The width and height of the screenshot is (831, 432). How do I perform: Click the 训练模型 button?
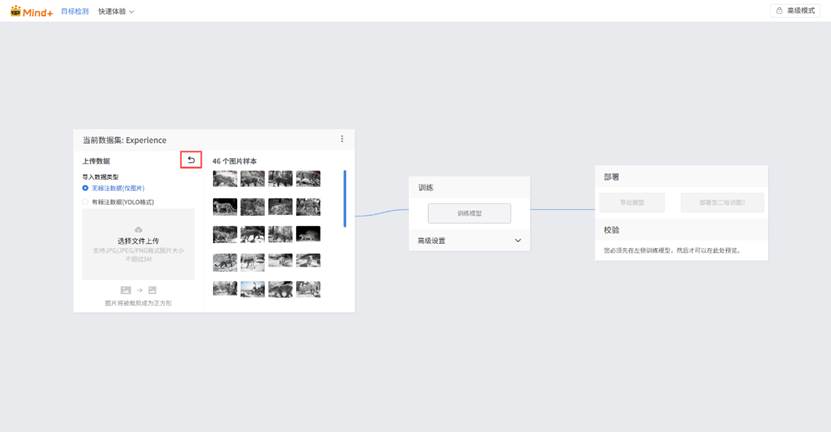pos(469,213)
